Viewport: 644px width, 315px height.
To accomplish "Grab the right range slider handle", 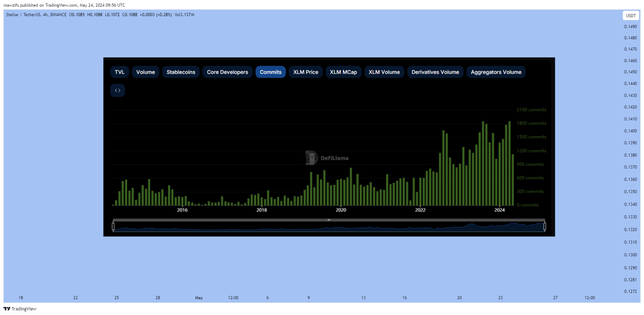I will [x=544, y=227].
